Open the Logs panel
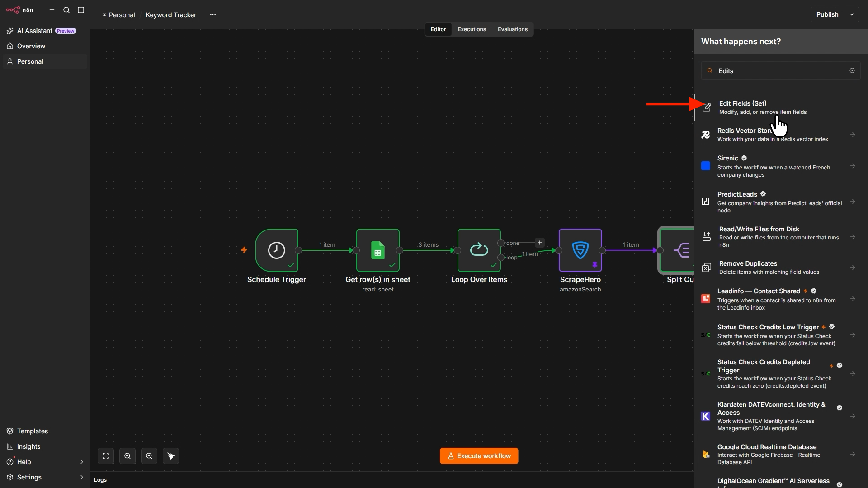The image size is (868, 488). (100, 480)
